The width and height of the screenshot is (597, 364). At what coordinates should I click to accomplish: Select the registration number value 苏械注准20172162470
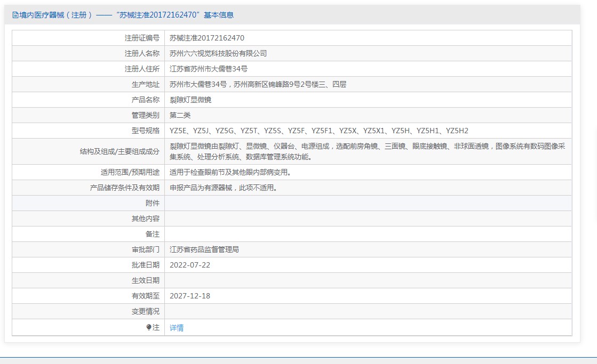pos(207,38)
